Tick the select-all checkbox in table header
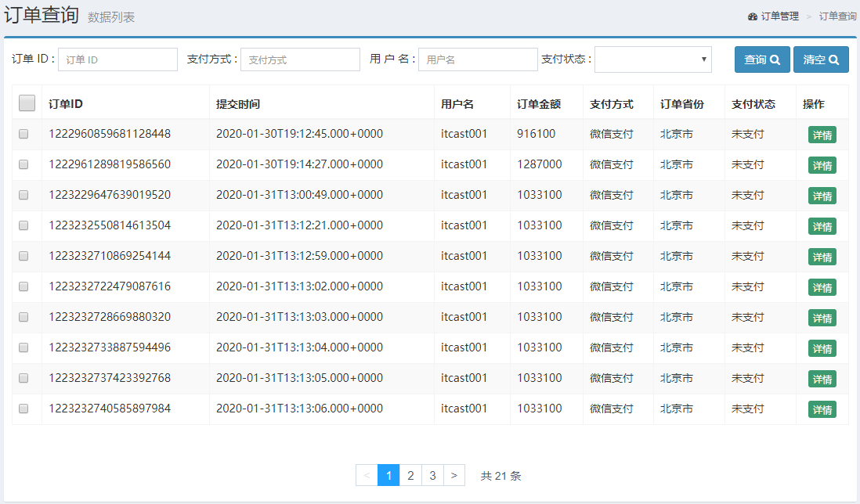Image resolution: width=860 pixels, height=504 pixels. (x=27, y=103)
